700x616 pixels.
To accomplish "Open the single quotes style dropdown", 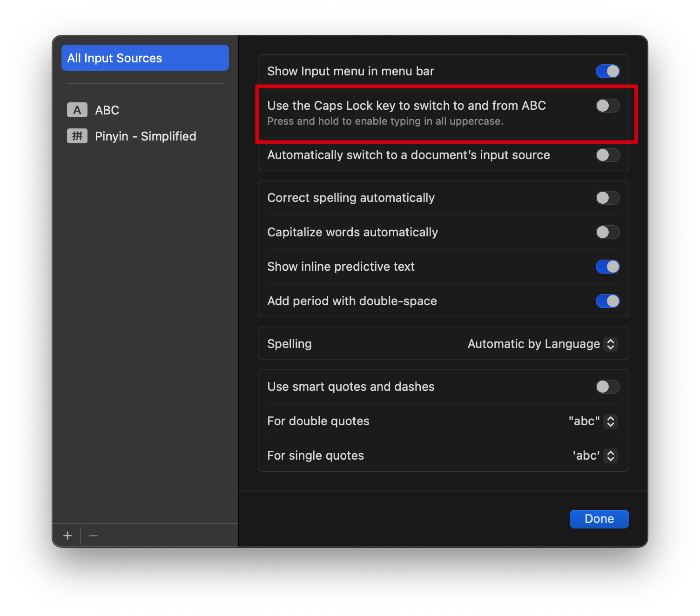I will [x=594, y=455].
